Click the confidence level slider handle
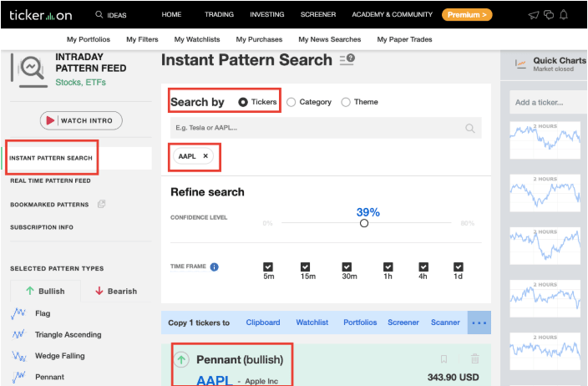Screen dimensions: 588x386 pos(364,223)
